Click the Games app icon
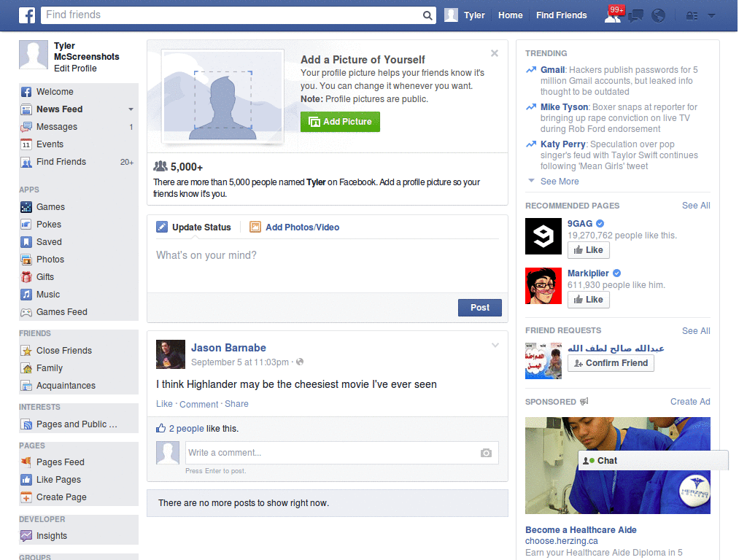 coord(26,207)
